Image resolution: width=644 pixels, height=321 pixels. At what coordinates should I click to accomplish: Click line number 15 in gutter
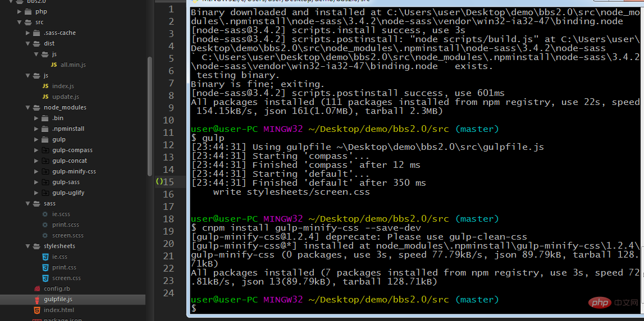[x=169, y=182]
